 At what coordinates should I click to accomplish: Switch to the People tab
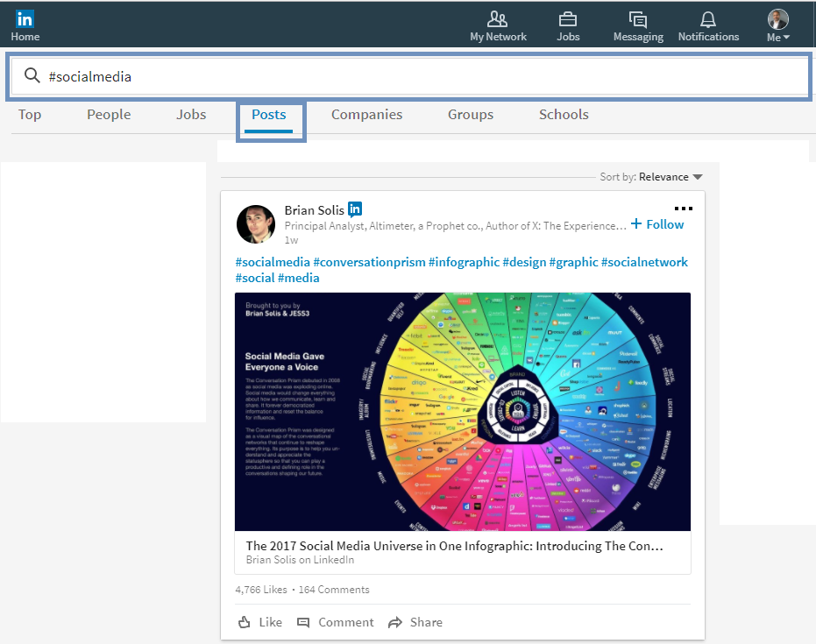point(109,115)
